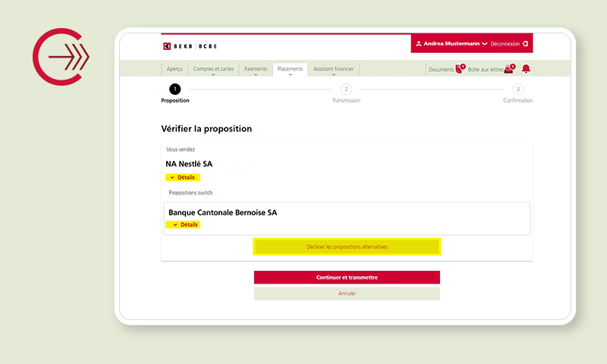Select the Placements tab
The width and height of the screenshot is (607, 364).
[x=290, y=69]
